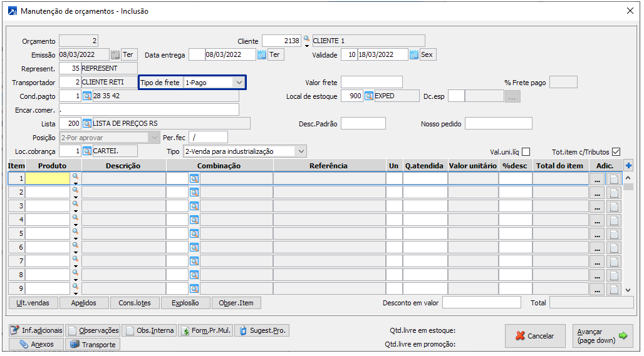
Task: Click the Local de estoque lookup icon
Action: coord(369,96)
